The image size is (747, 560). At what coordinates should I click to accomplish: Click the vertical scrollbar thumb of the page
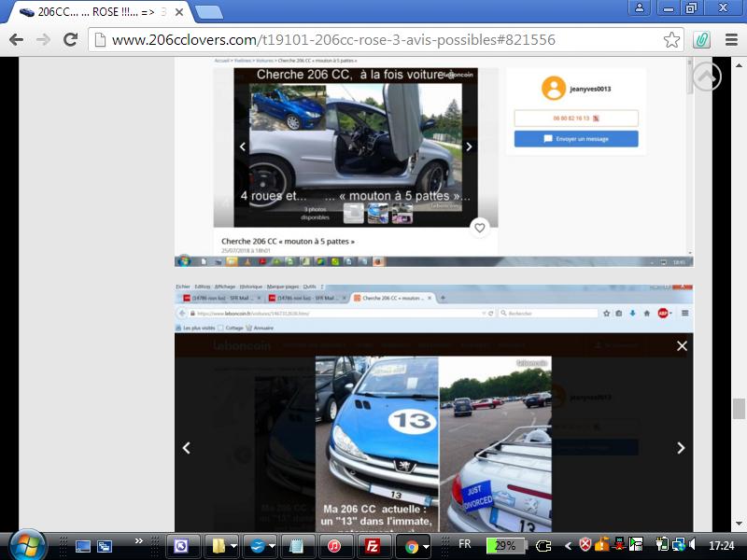(x=739, y=409)
